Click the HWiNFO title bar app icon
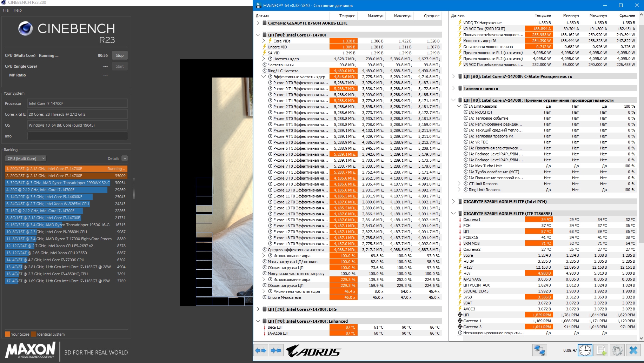 259,5
